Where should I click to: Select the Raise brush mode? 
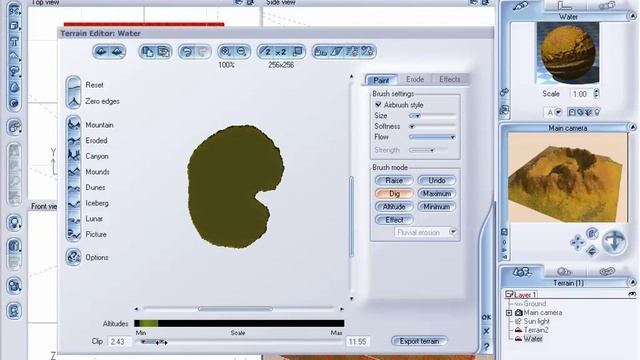(394, 180)
